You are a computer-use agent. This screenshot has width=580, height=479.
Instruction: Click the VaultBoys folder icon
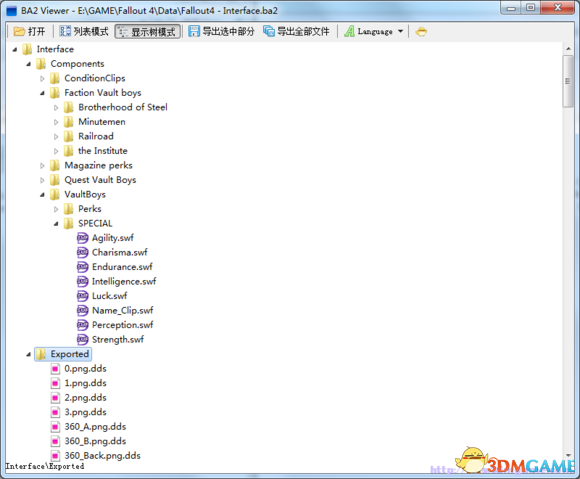point(54,194)
